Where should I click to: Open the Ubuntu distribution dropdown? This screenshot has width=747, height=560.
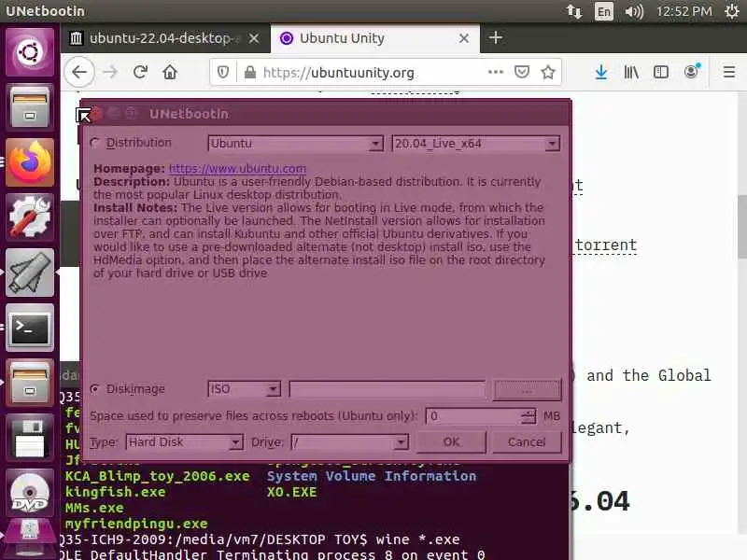[x=295, y=144]
